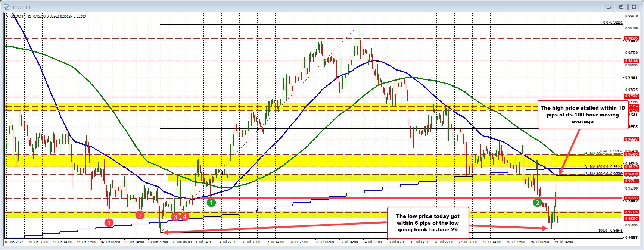Select the red 0.98166 price level label
The width and height of the screenshot is (644, 250).
click(x=632, y=60)
